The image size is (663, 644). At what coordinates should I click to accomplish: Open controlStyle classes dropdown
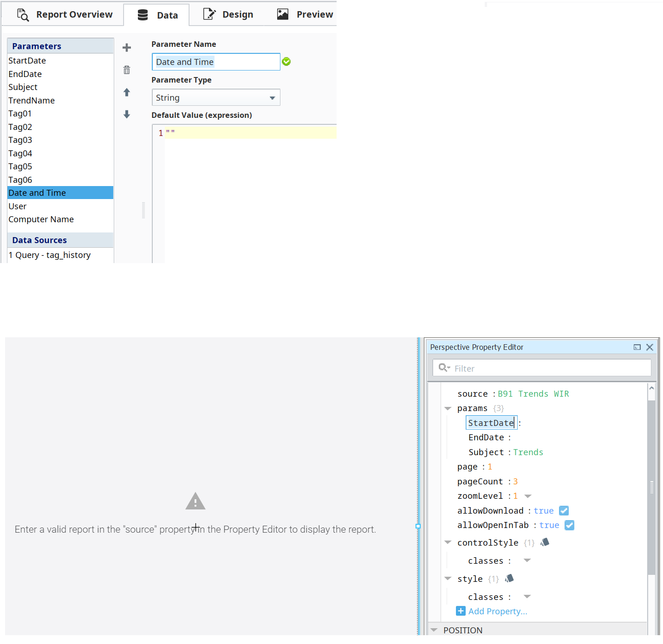[x=527, y=560]
